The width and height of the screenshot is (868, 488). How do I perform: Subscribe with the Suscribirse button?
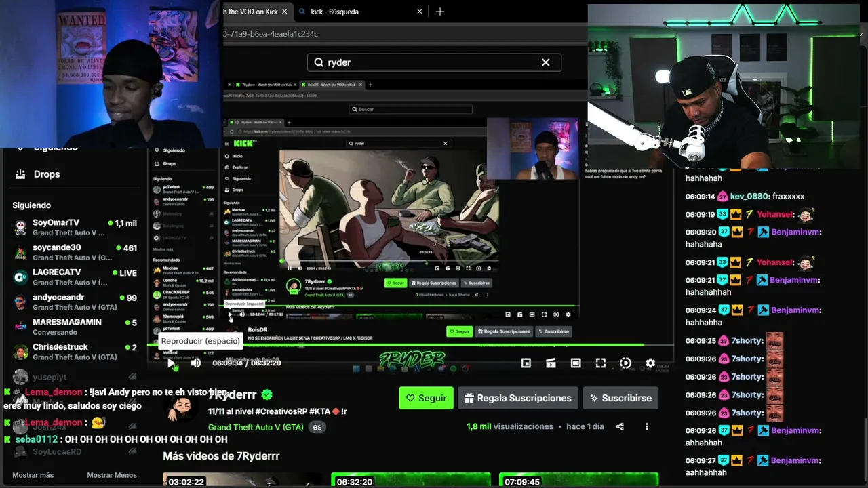click(620, 398)
